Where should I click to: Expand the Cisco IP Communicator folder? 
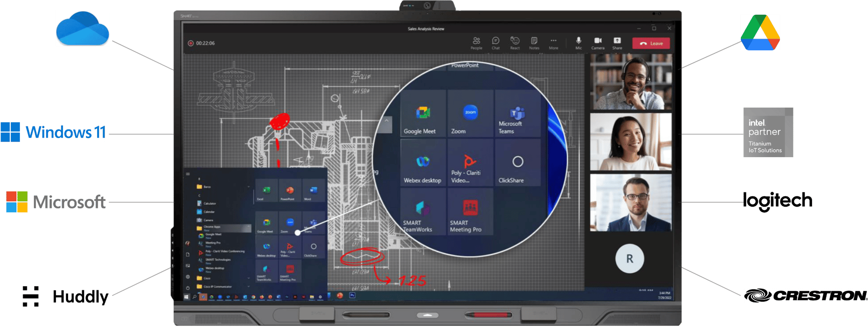tap(224, 286)
